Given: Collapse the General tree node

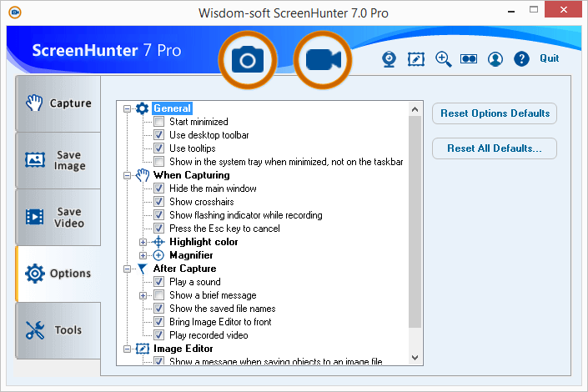Looking at the screenshot, I should click(x=127, y=108).
